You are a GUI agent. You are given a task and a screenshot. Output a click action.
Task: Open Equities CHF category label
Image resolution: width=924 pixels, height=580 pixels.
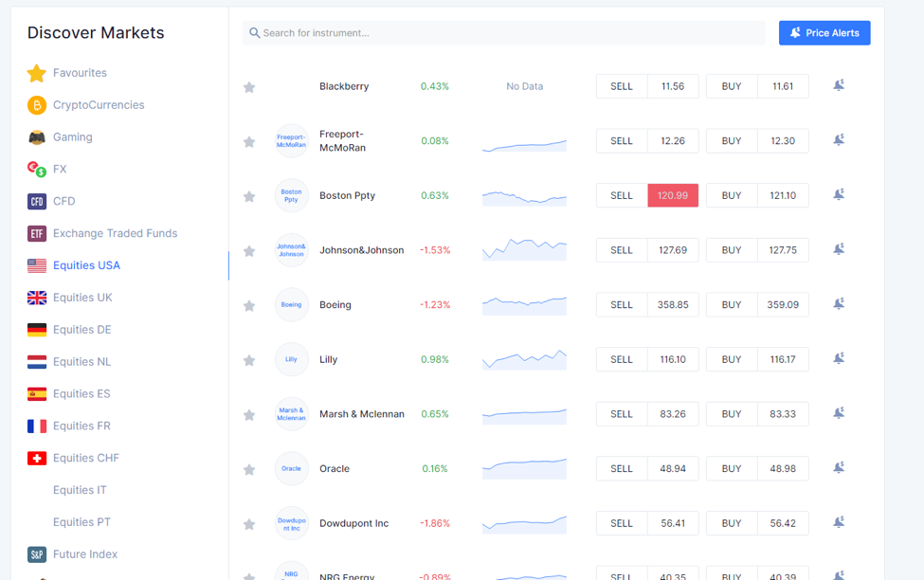point(86,458)
